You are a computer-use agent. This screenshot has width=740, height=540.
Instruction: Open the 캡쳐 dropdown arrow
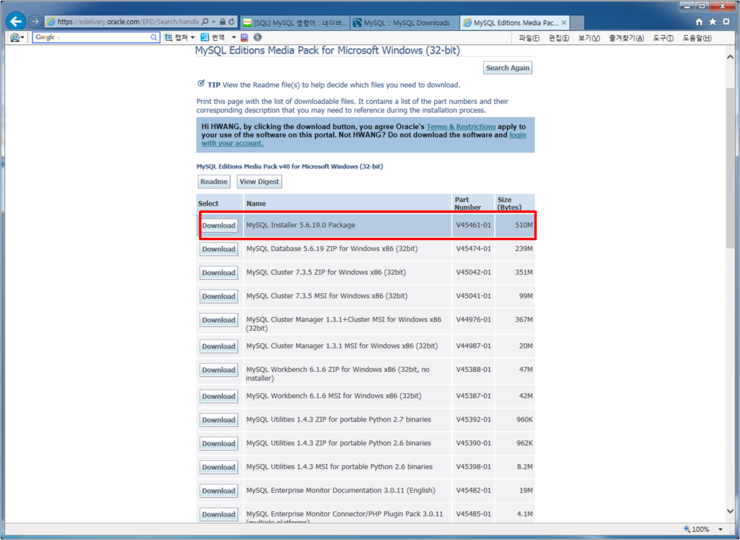193,37
